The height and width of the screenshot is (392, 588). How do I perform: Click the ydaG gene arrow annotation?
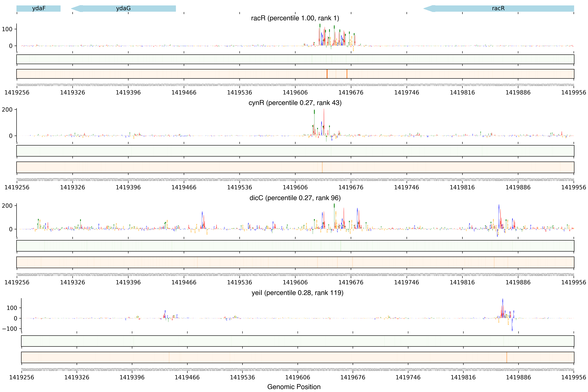click(123, 8)
